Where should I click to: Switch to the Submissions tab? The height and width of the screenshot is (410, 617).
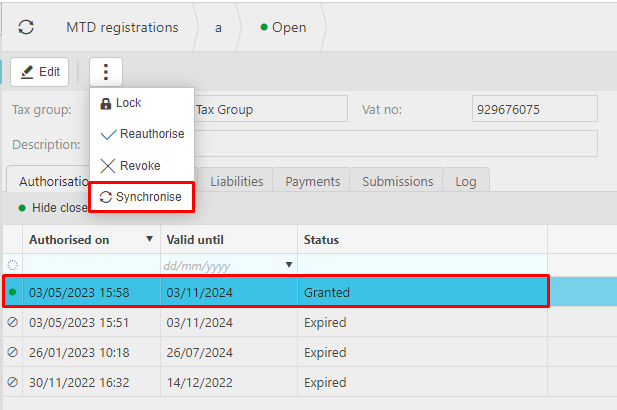(397, 181)
